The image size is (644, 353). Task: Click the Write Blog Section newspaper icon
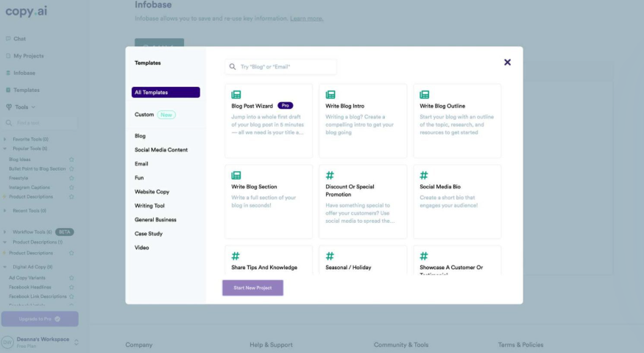pyautogui.click(x=236, y=176)
